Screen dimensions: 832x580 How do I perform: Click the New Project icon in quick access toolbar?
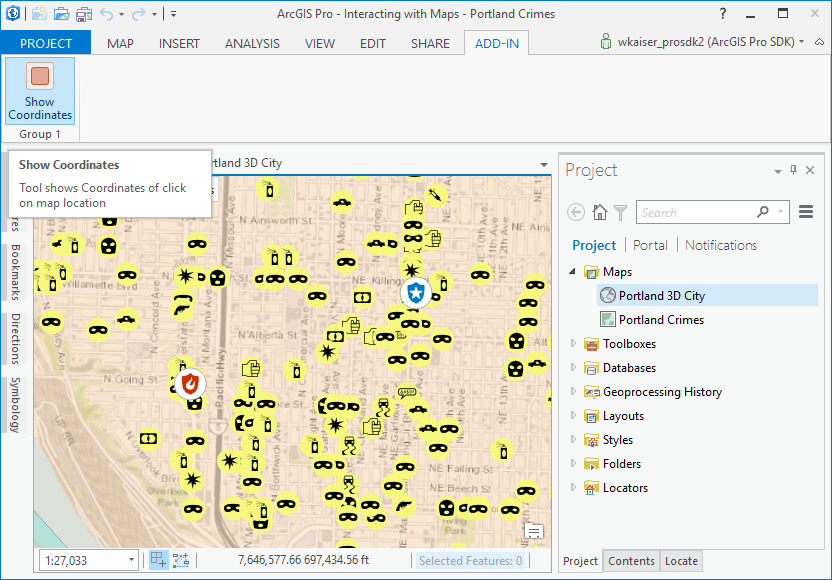tap(39, 14)
